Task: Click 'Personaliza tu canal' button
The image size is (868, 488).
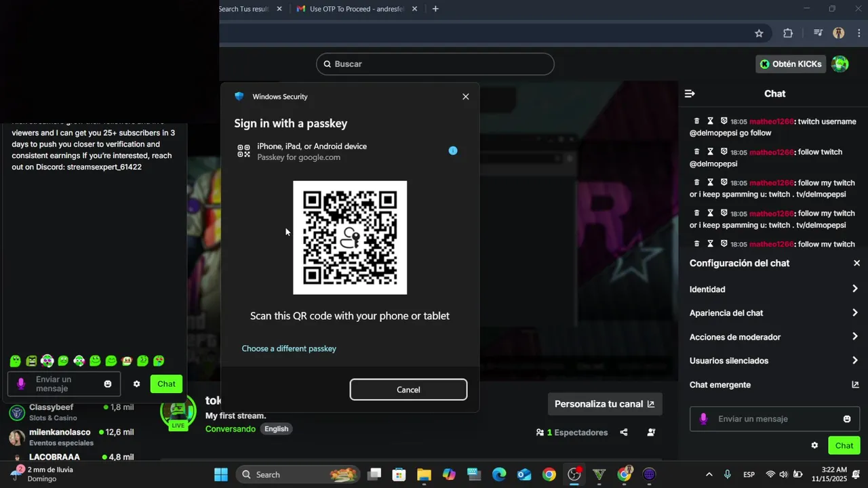Action: tap(605, 404)
